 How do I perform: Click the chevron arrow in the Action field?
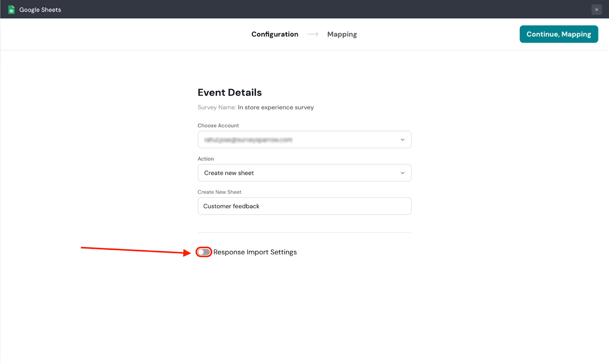tap(402, 173)
